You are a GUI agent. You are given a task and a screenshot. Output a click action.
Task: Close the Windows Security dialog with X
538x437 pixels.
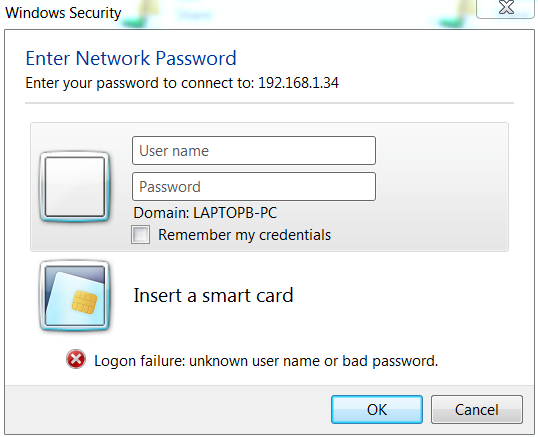click(506, 8)
